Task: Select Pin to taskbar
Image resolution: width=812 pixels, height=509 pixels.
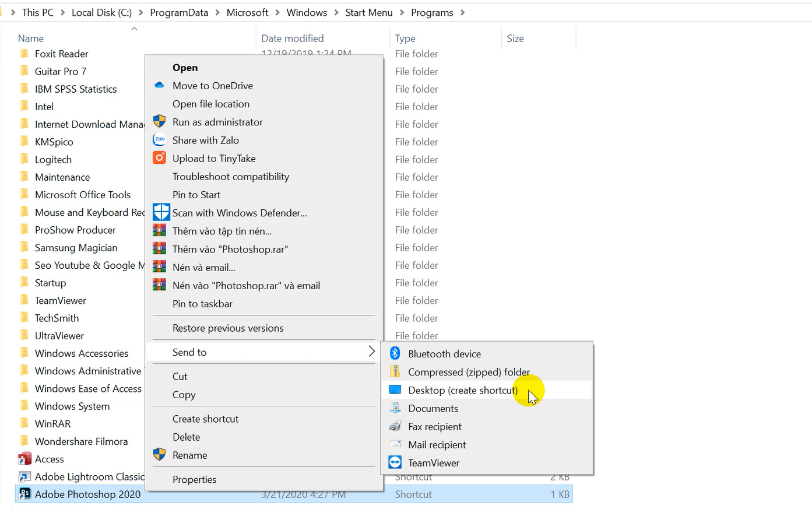Action: point(202,304)
